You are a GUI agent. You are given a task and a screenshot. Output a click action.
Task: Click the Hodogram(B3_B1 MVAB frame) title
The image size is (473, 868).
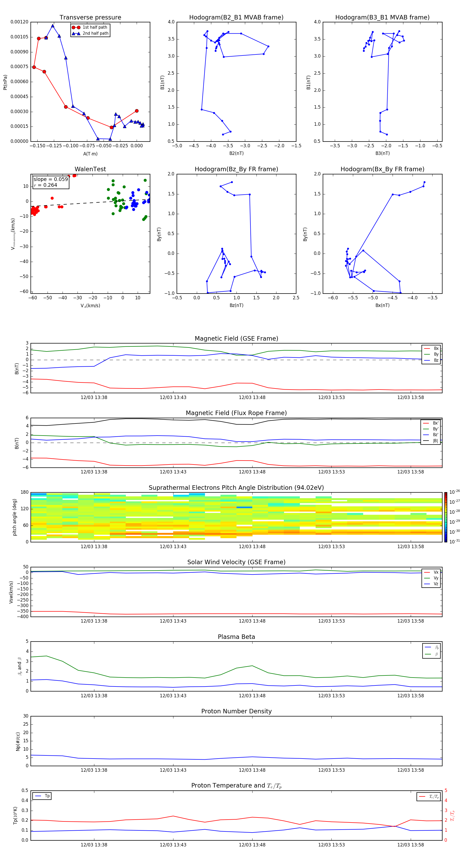(x=382, y=18)
